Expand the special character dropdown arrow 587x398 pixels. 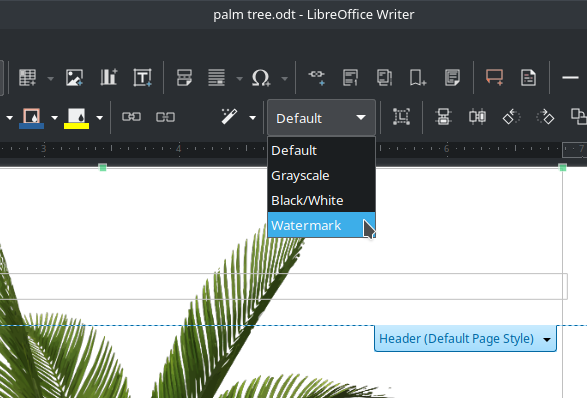coord(285,78)
